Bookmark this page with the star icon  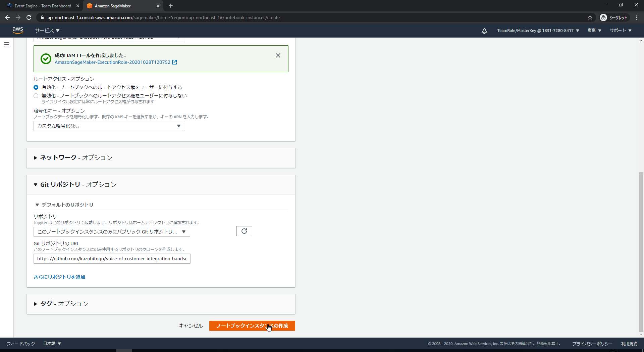590,17
